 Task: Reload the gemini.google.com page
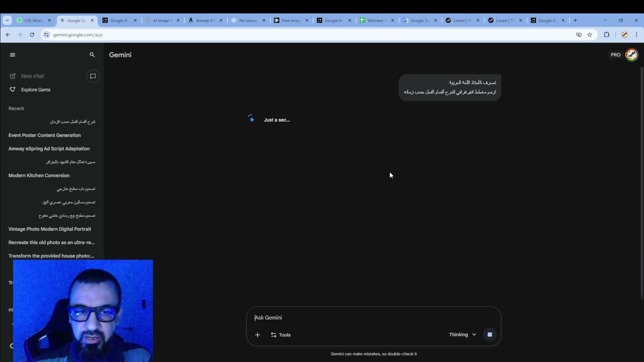(32, 35)
